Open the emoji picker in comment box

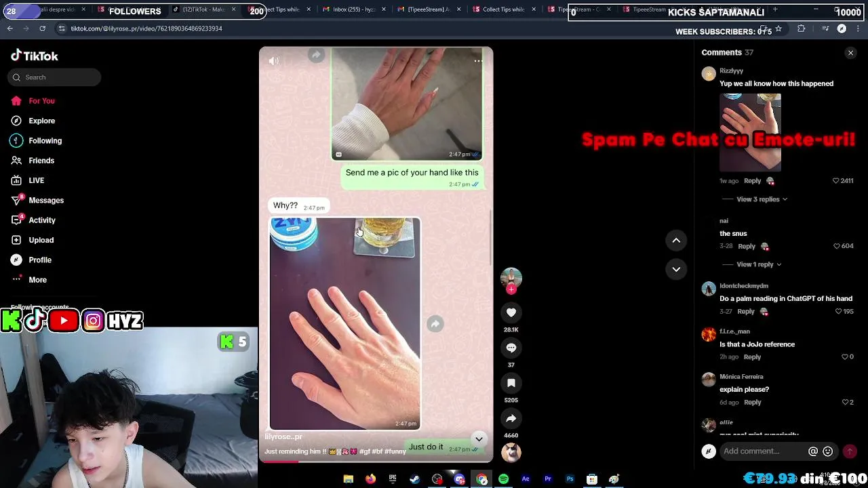[x=827, y=451]
